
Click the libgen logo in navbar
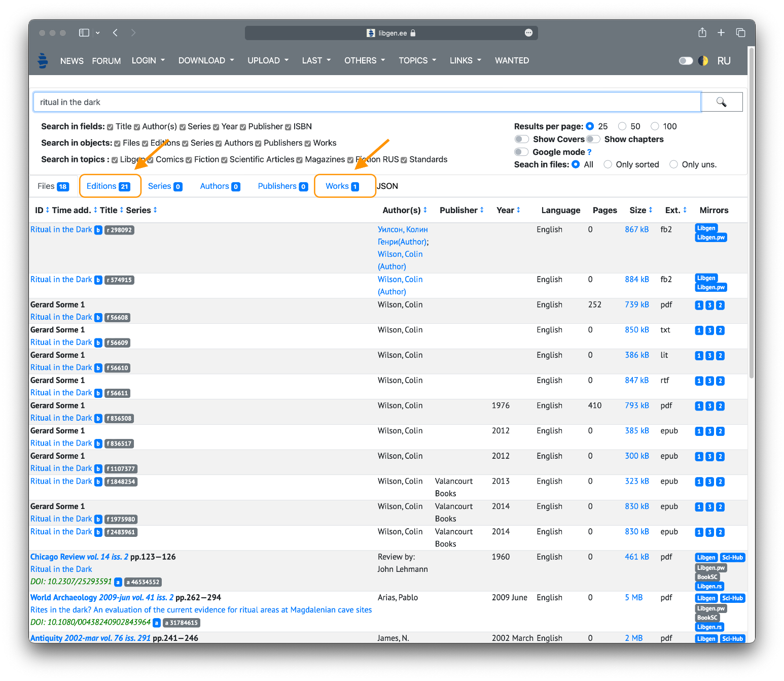coord(43,60)
